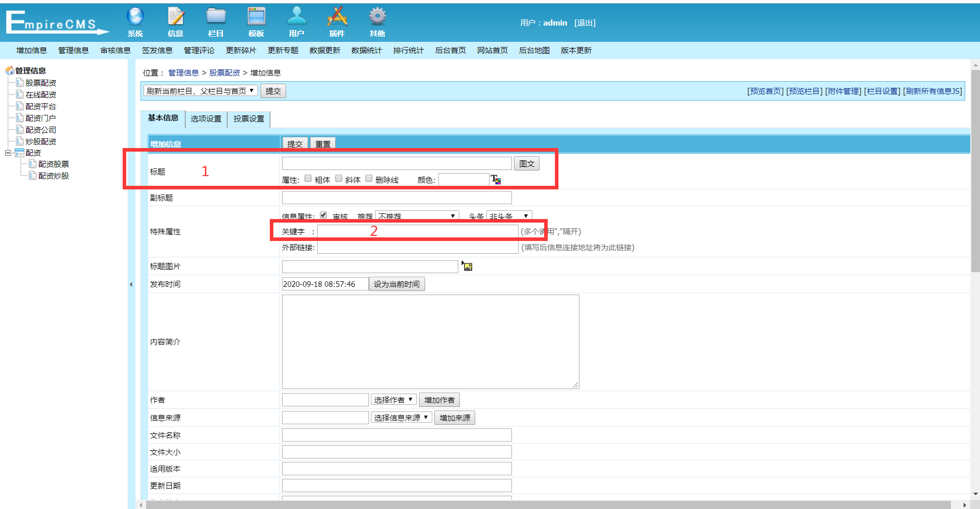
Task: Switch to the 选项设置 tab
Action: (206, 118)
